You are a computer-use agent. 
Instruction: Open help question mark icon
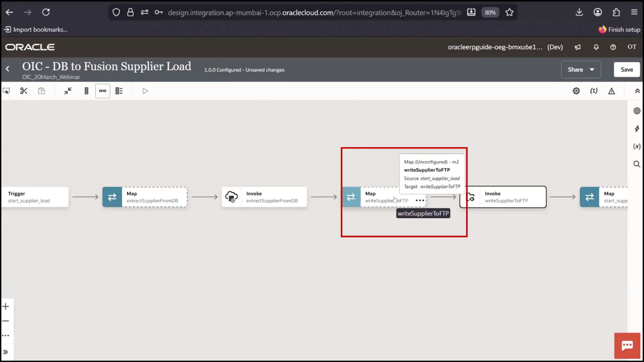tap(613, 47)
